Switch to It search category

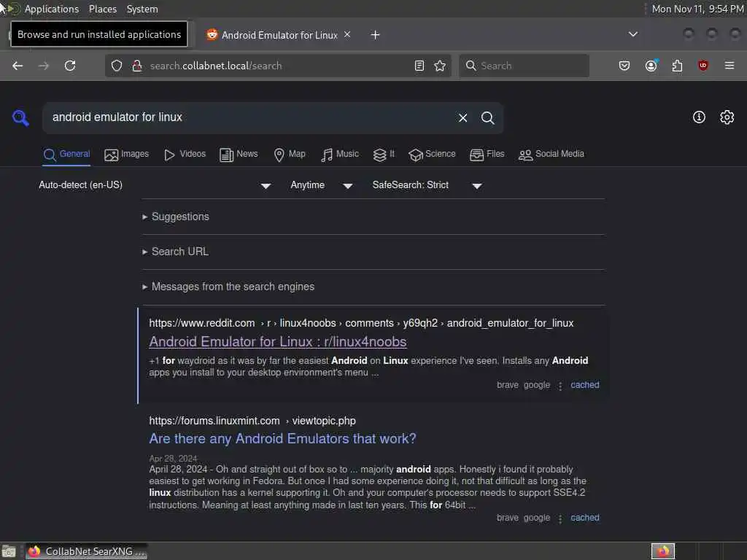click(x=384, y=155)
